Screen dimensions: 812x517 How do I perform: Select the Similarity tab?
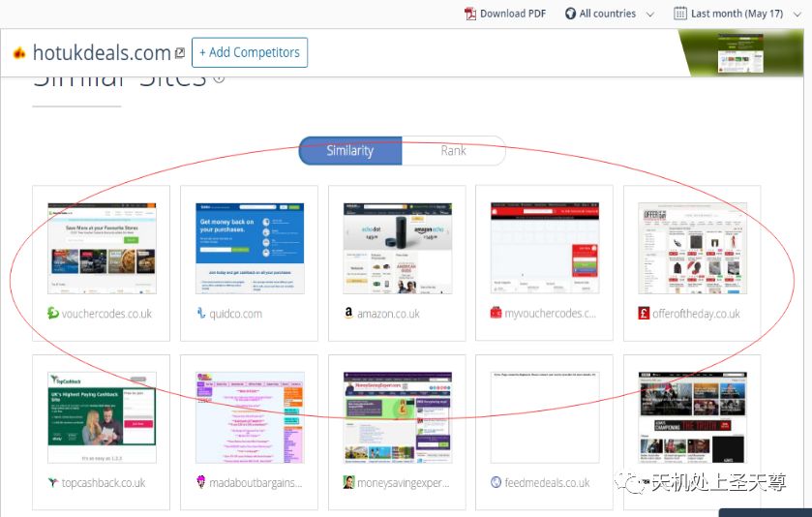(350, 151)
